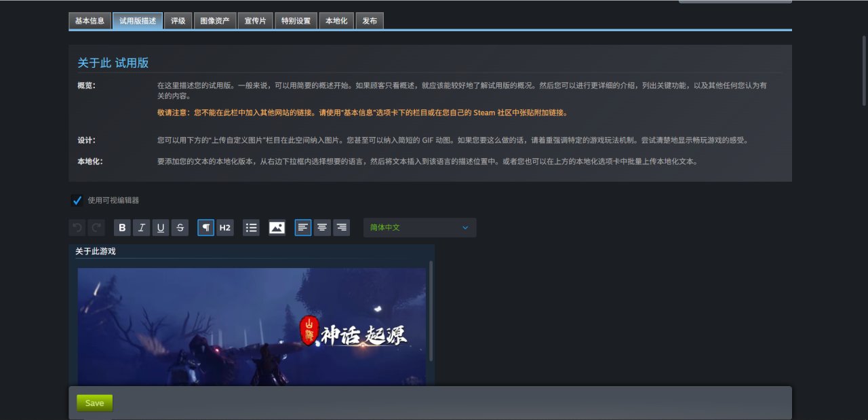Viewport: 868px width, 420px height.
Task: Open the 基本信息 tab
Action: coord(90,21)
